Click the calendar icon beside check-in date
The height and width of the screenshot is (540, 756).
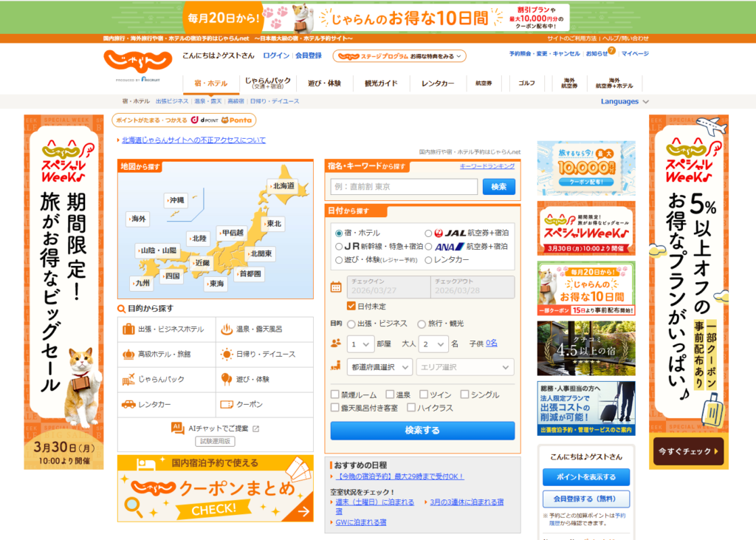336,287
